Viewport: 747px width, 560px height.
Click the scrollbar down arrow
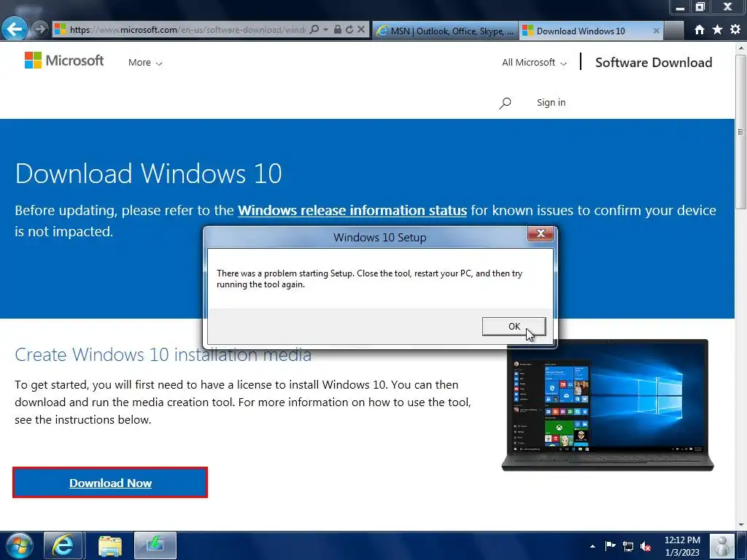coord(741,525)
